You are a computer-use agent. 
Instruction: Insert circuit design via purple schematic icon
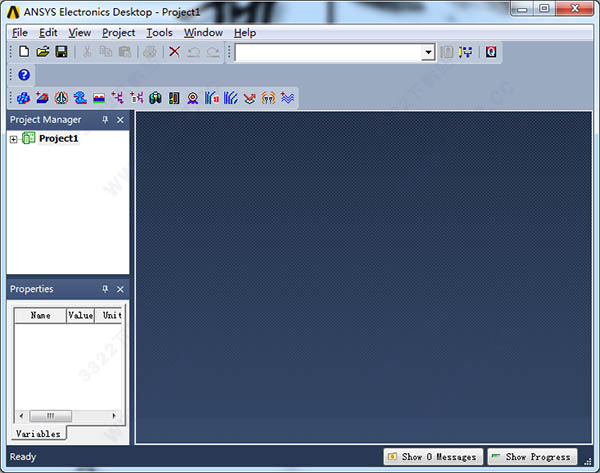click(x=117, y=98)
